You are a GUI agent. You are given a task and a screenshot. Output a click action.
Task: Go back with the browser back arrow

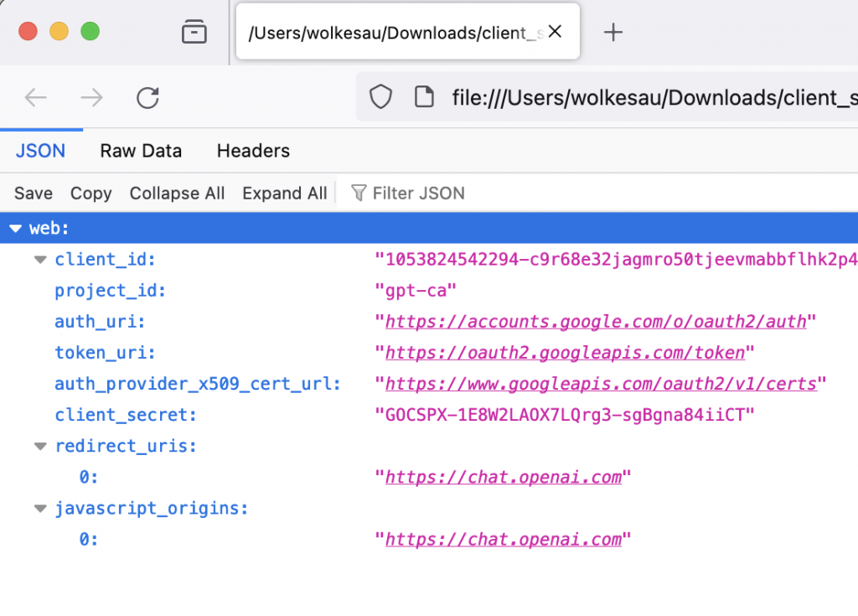coord(36,98)
